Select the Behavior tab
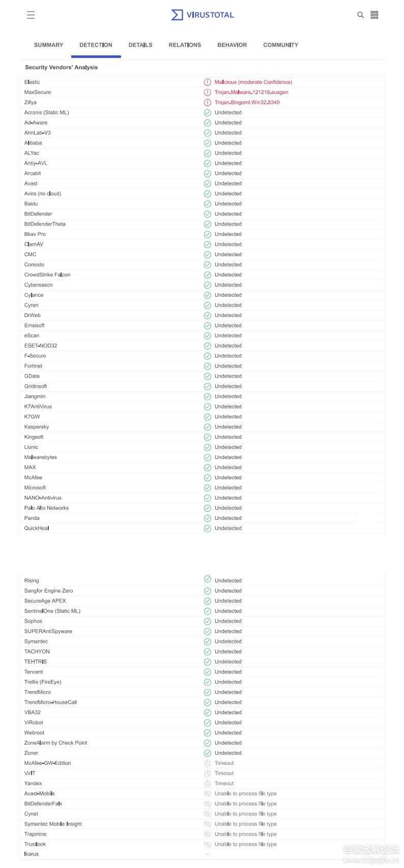This screenshot has width=404, height=868. 232,45
